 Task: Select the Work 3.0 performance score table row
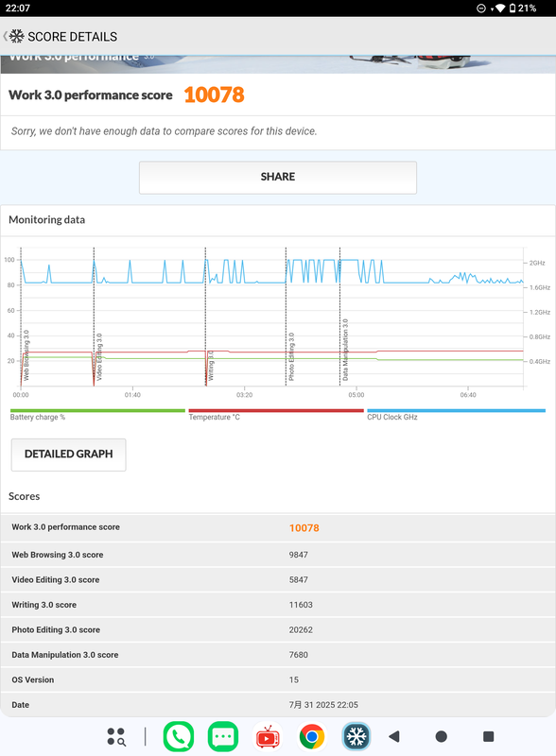(x=278, y=527)
